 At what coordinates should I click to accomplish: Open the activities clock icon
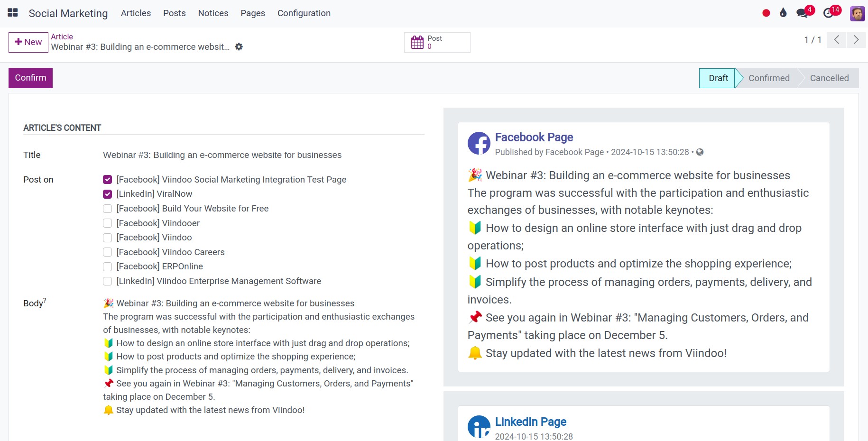[x=828, y=13]
